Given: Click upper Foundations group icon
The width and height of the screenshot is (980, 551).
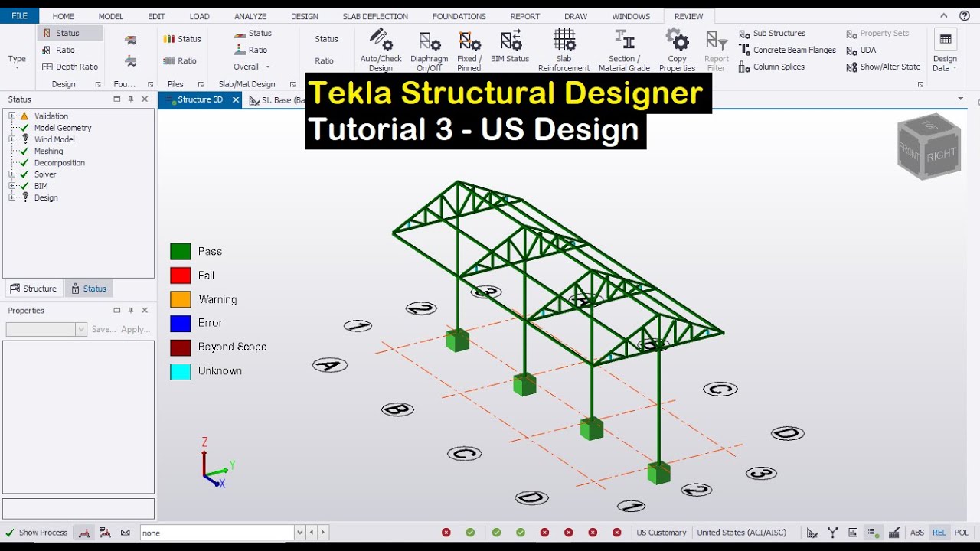Looking at the screenshot, I should point(131,40).
